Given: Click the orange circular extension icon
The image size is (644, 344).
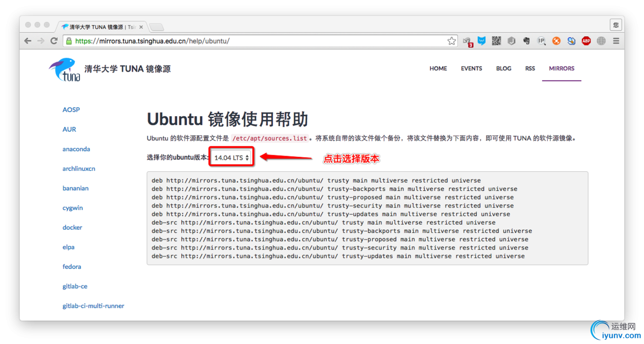Looking at the screenshot, I should [x=556, y=40].
